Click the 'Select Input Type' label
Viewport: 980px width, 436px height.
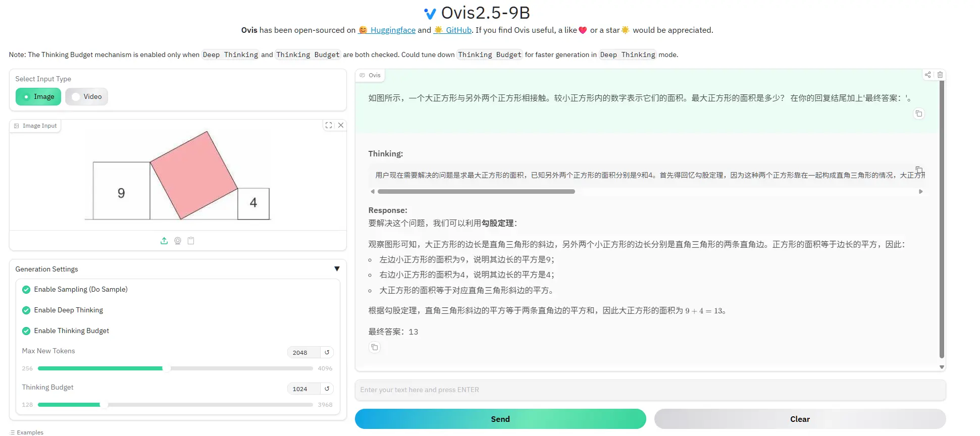click(43, 79)
